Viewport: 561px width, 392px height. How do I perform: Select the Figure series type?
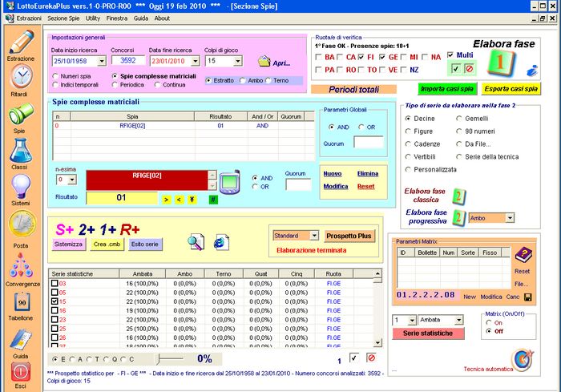pos(408,131)
